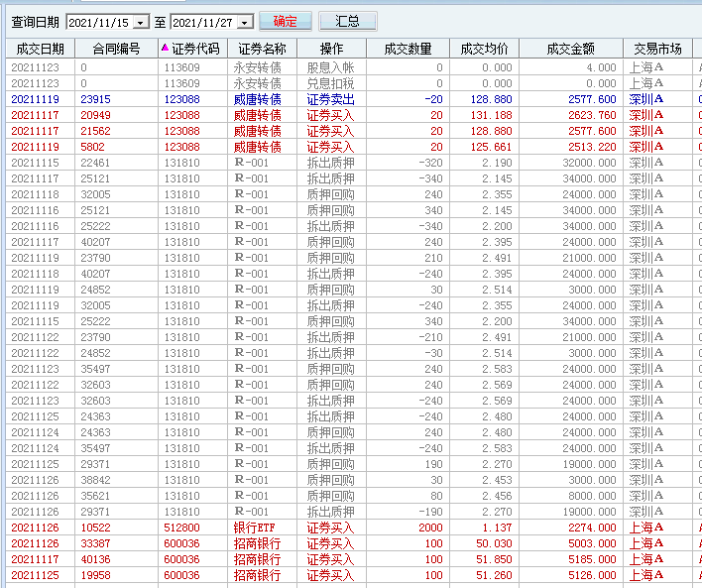
Task: Click the 确定 confirm button
Action: coord(285,21)
